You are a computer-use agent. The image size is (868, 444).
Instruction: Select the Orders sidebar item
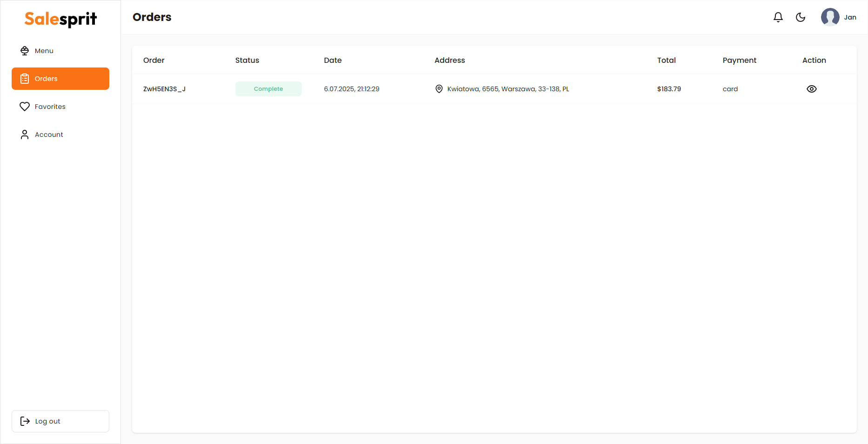coord(60,79)
